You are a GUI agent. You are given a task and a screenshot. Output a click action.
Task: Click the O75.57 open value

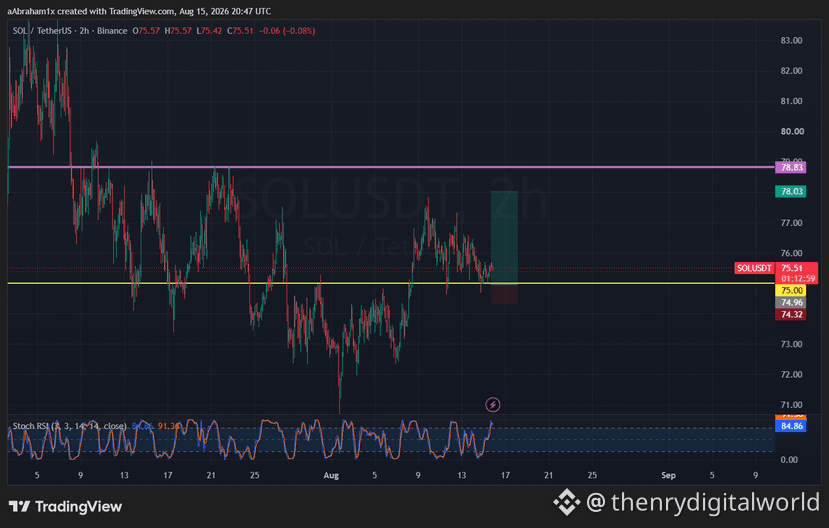pos(146,31)
